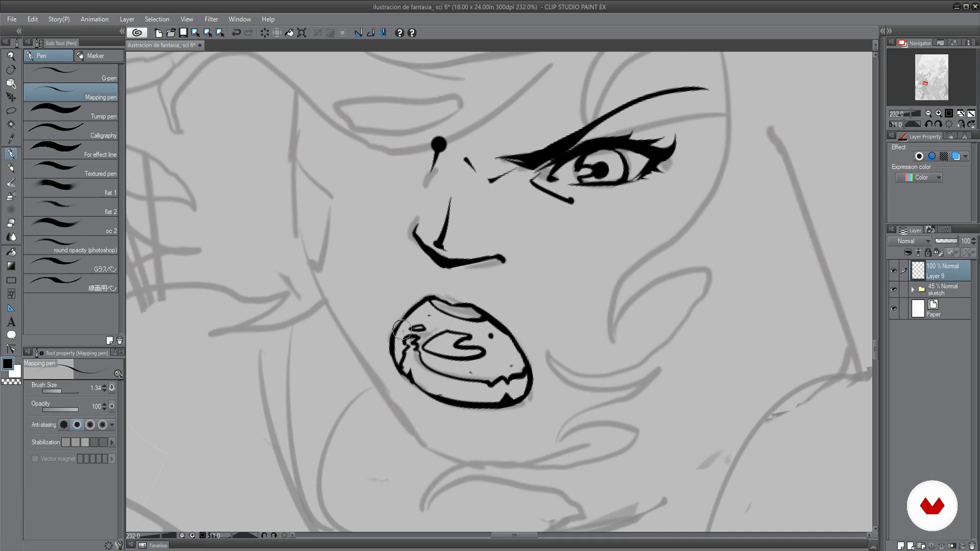Toggle Tone effect in Layer Property
This screenshot has height=551, width=980.
pyautogui.click(x=944, y=156)
